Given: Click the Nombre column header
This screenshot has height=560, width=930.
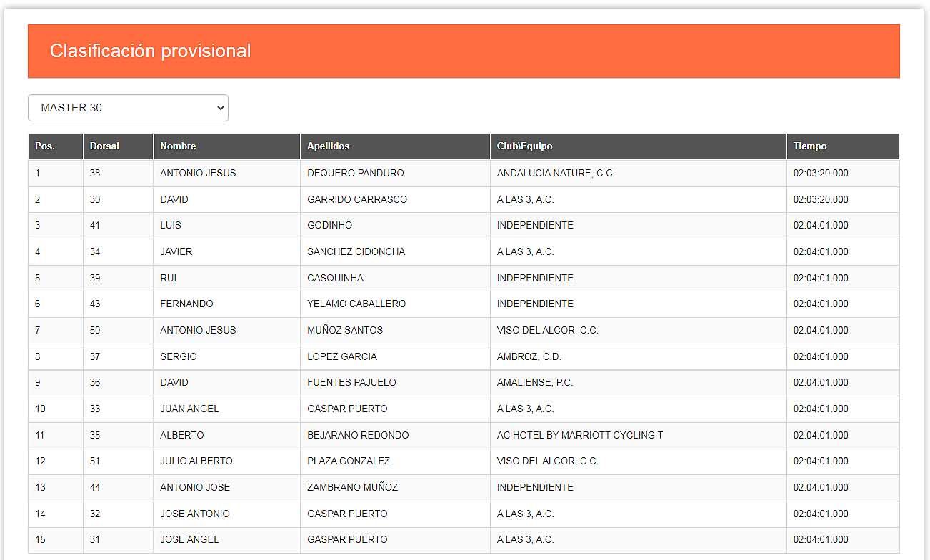Looking at the screenshot, I should (x=226, y=146).
